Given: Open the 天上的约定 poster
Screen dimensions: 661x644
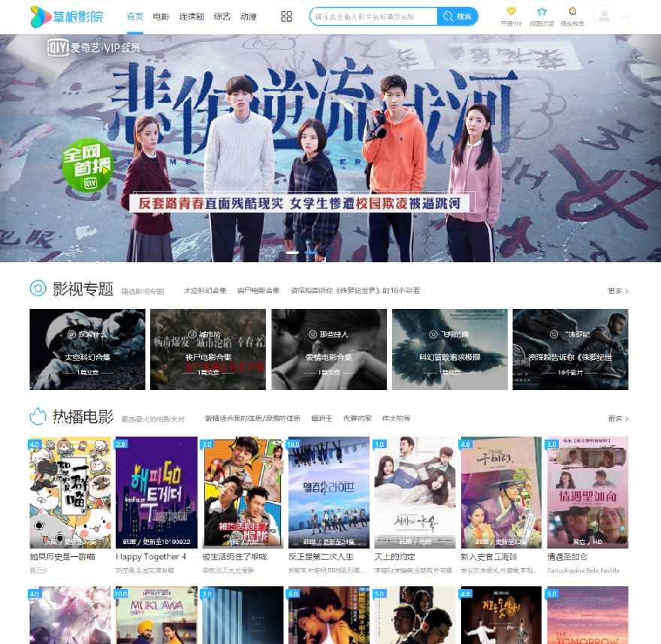Looking at the screenshot, I should pos(415,493).
